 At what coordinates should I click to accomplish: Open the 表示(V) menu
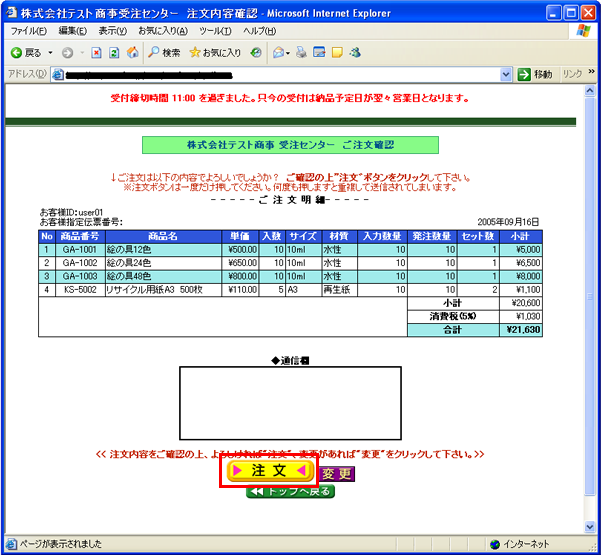click(113, 31)
